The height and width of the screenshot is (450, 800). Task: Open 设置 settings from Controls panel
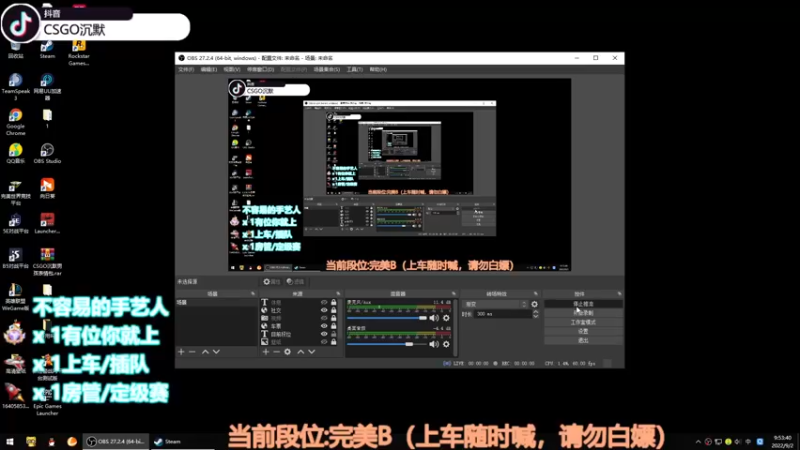coord(583,331)
